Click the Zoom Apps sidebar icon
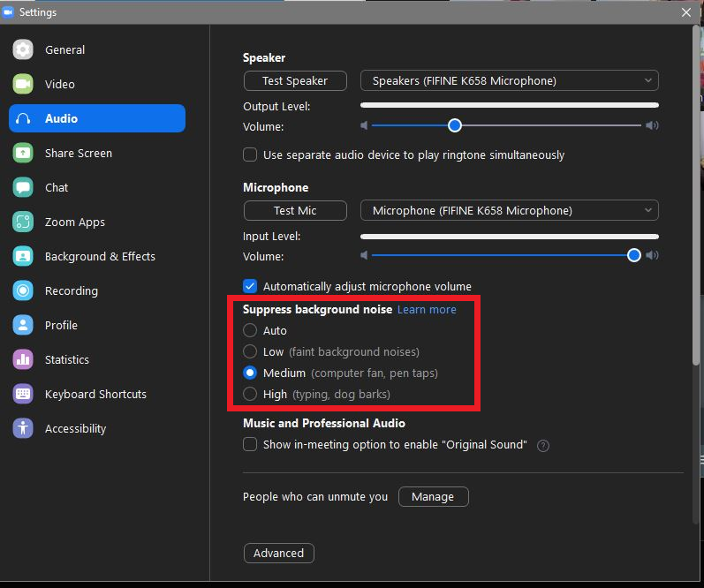704x588 pixels. (x=23, y=222)
